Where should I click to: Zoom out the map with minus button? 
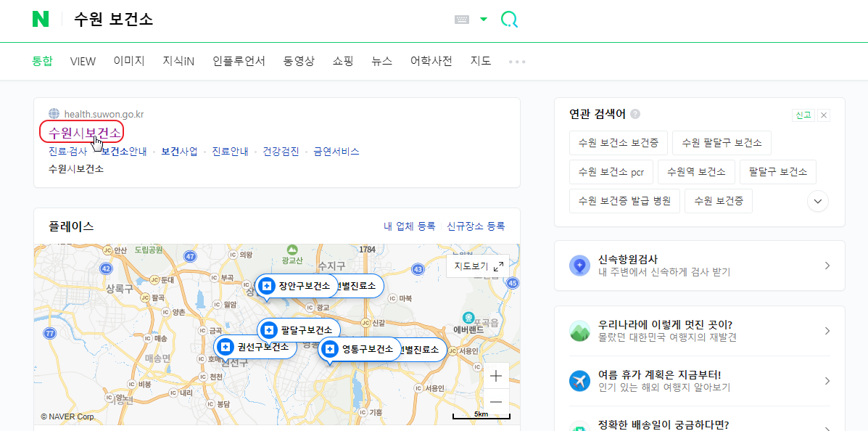(496, 402)
